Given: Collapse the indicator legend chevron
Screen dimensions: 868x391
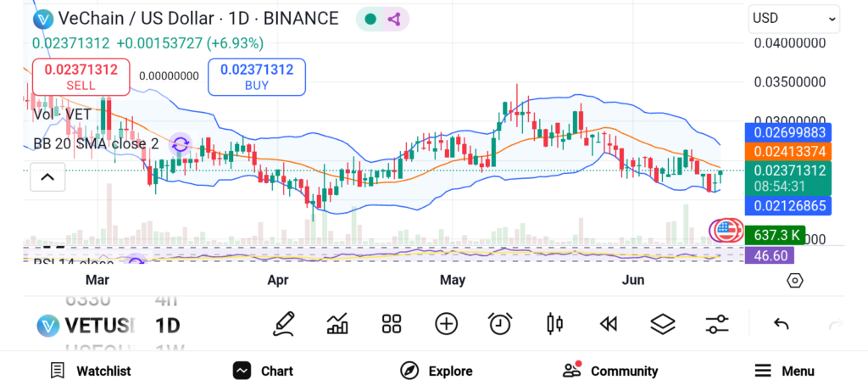Looking at the screenshot, I should pyautogui.click(x=47, y=177).
